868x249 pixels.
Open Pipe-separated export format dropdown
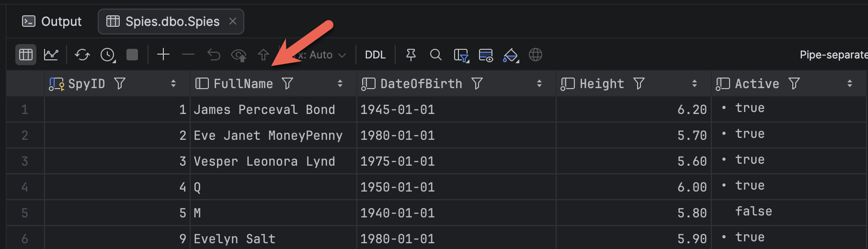tap(834, 55)
